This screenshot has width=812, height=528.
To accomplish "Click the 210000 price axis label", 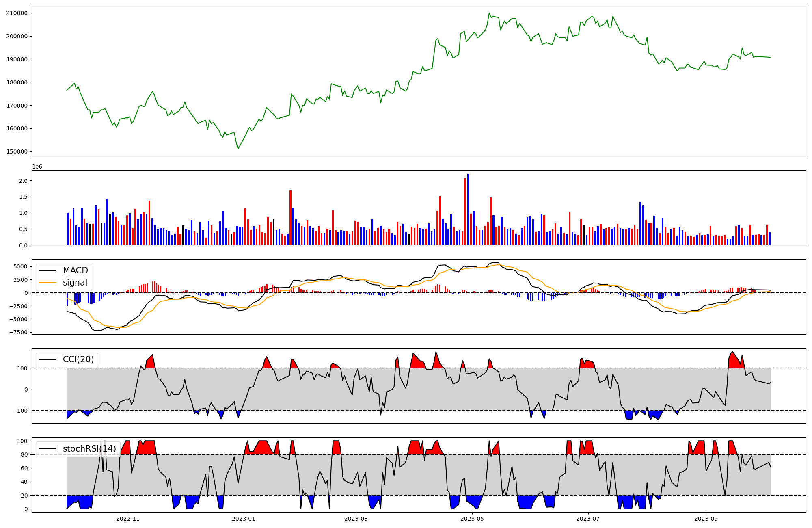I will [17, 13].
